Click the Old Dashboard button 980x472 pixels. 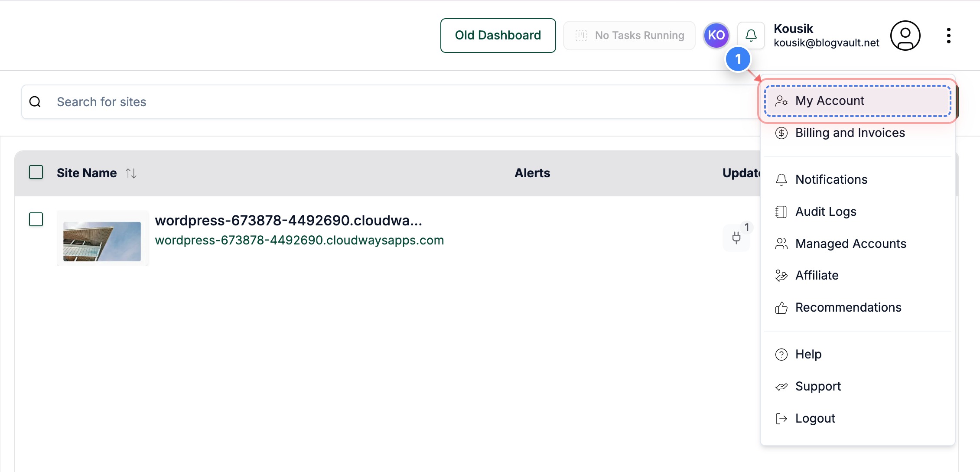point(498,35)
